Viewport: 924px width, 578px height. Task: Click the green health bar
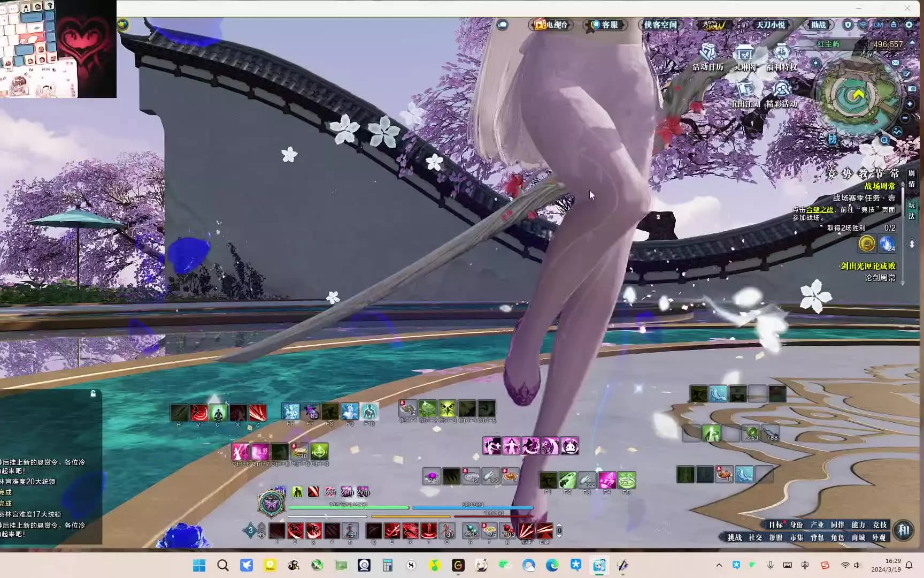coord(349,507)
